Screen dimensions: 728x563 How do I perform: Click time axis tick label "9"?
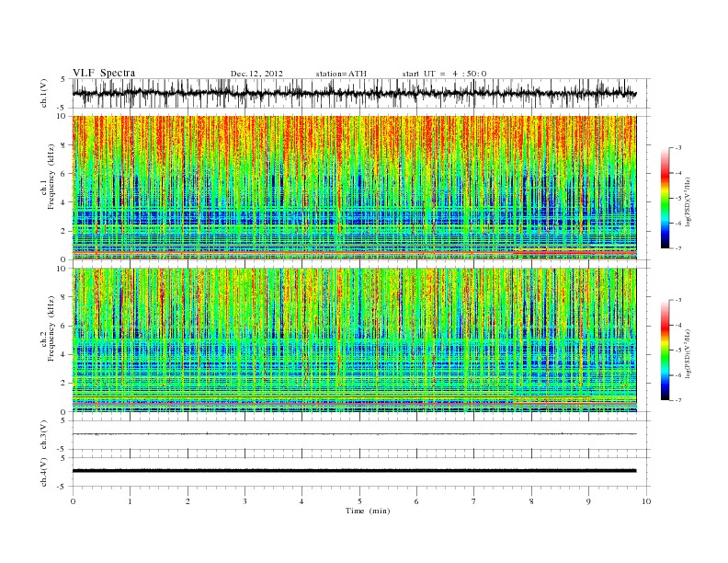tap(588, 501)
